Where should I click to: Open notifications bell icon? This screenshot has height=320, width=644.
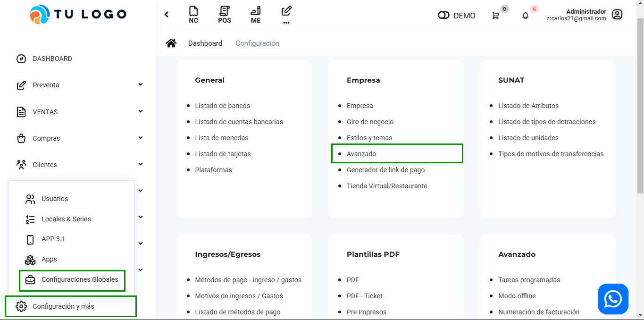pyautogui.click(x=525, y=16)
